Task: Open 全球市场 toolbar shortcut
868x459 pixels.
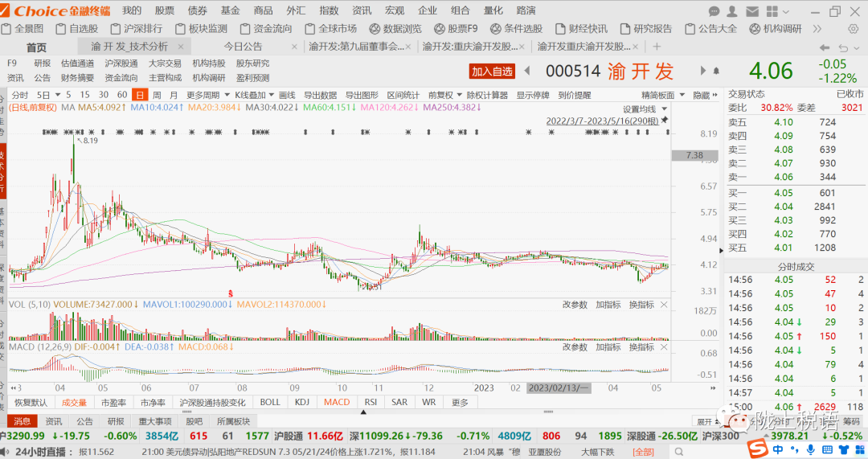Action: pos(331,29)
